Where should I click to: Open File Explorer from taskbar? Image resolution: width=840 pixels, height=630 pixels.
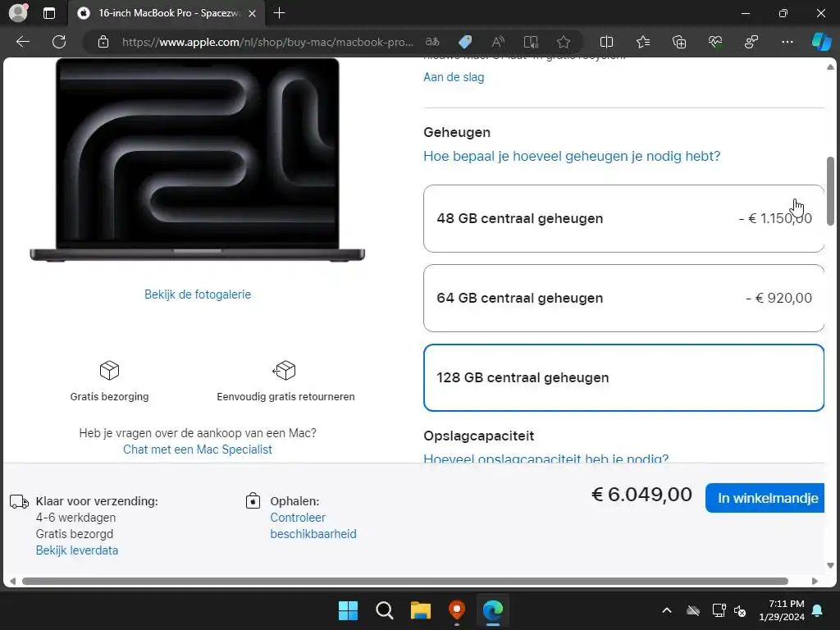[421, 610]
